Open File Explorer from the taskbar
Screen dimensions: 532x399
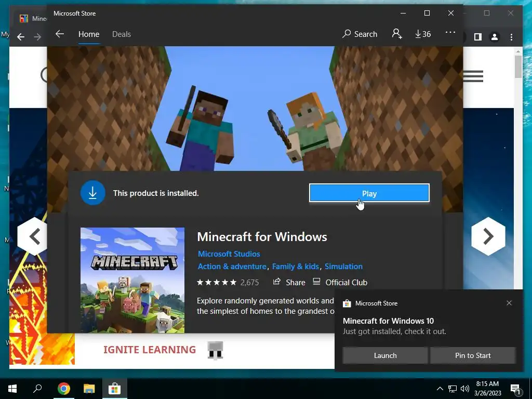coord(89,389)
